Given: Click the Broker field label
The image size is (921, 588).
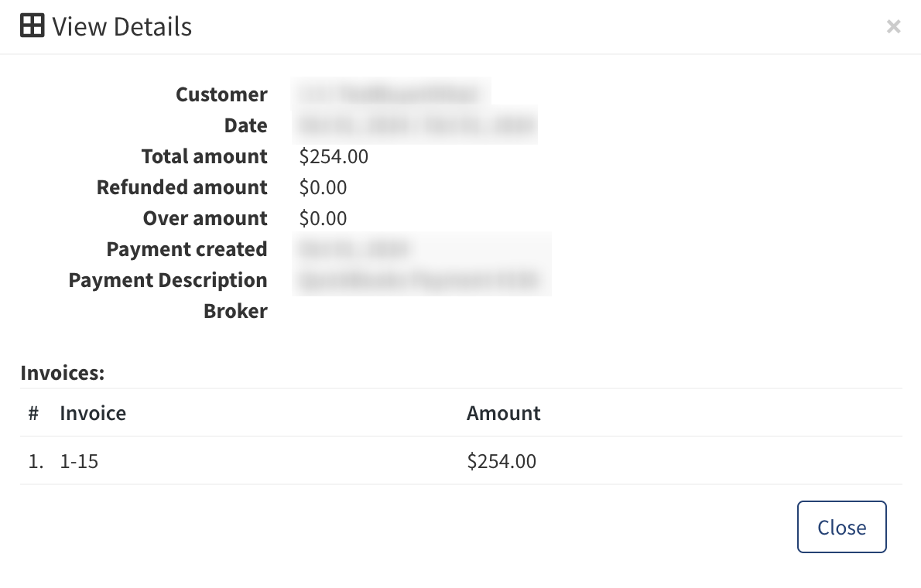Looking at the screenshot, I should point(235,311).
